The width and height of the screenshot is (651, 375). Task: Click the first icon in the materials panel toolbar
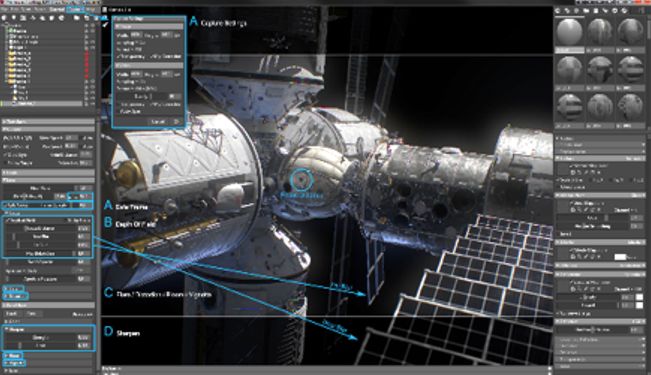click(557, 11)
